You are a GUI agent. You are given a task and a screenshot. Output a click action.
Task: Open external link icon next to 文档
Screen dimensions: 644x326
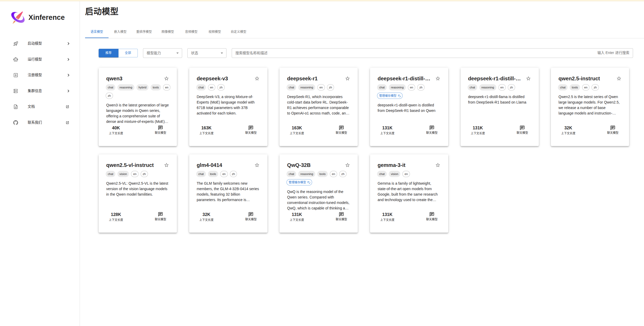click(x=67, y=107)
